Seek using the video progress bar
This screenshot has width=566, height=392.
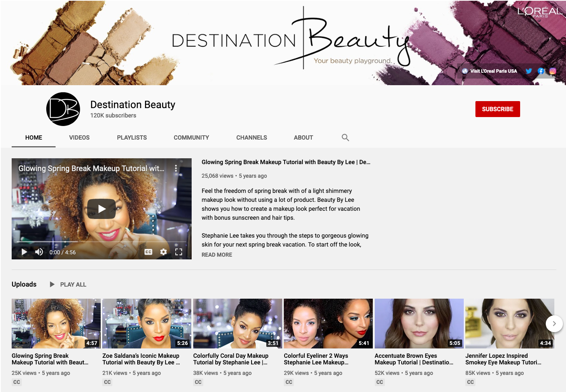[x=101, y=242]
